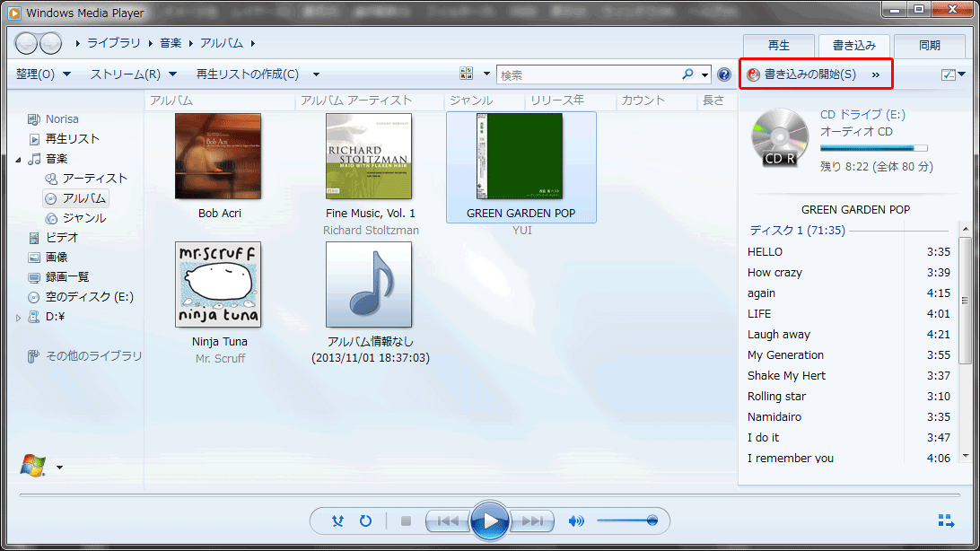This screenshot has height=551, width=980.
Task: Open burn list options checkmark icon
Action: coord(948,74)
